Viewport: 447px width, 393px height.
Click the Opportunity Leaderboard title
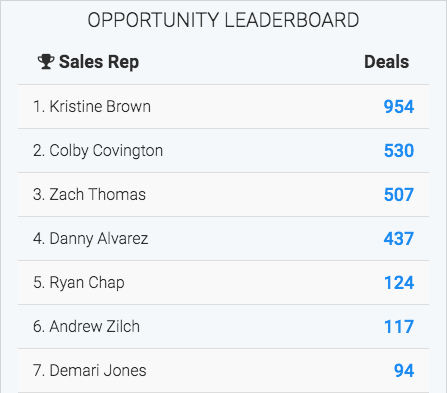coord(223,20)
